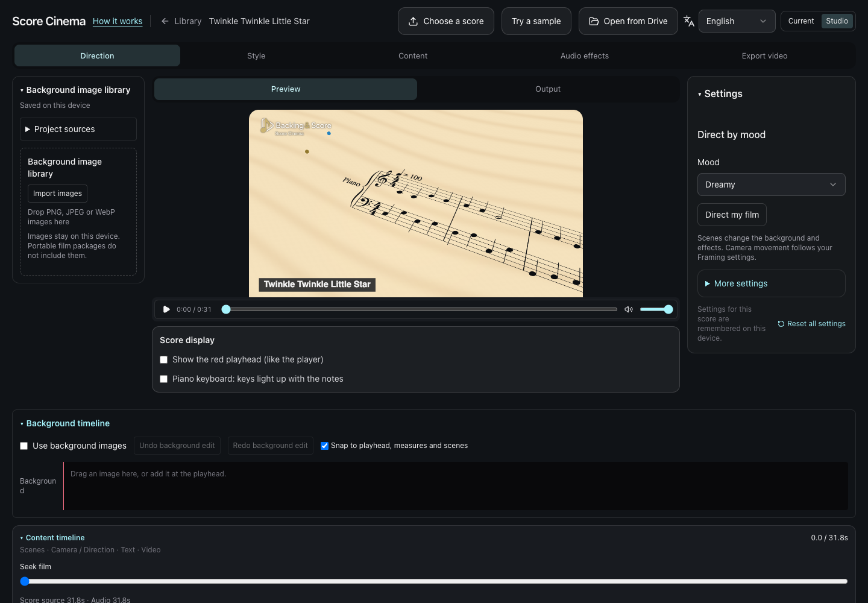The height and width of the screenshot is (603, 868).
Task: Click the folder icon in Open from Drive
Action: click(594, 21)
